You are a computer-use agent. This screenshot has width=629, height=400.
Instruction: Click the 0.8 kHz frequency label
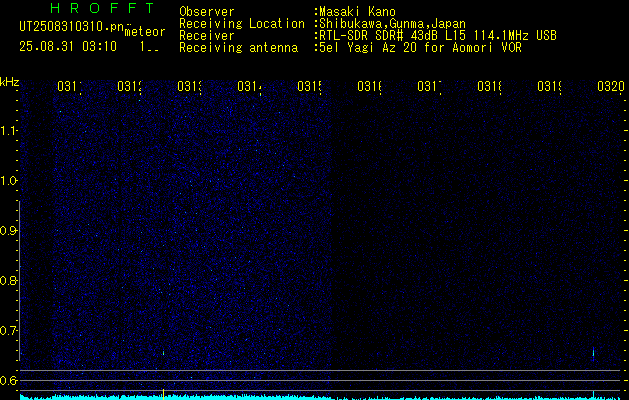pyautogui.click(x=8, y=280)
